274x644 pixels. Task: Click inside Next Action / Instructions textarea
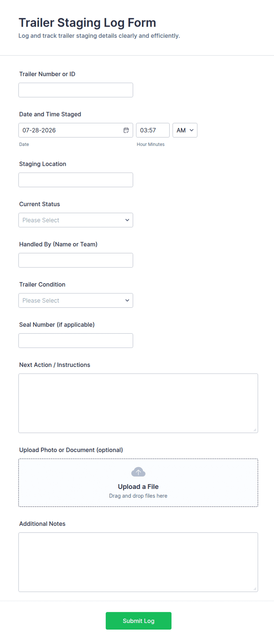coord(138,403)
